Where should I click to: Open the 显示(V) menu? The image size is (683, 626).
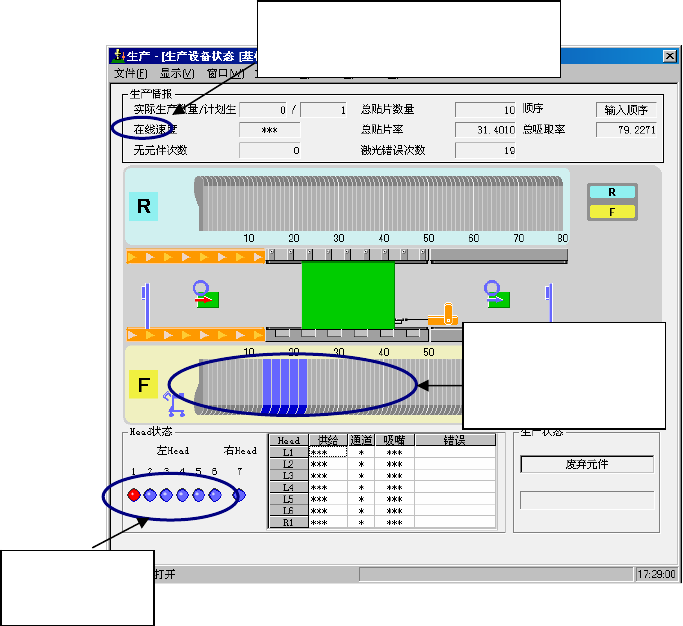coord(176,73)
